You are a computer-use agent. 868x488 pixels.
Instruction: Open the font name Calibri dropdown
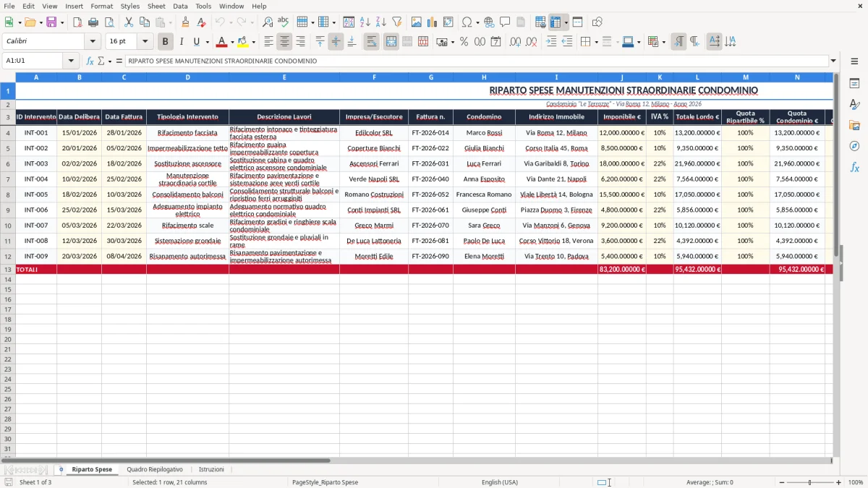[93, 42]
